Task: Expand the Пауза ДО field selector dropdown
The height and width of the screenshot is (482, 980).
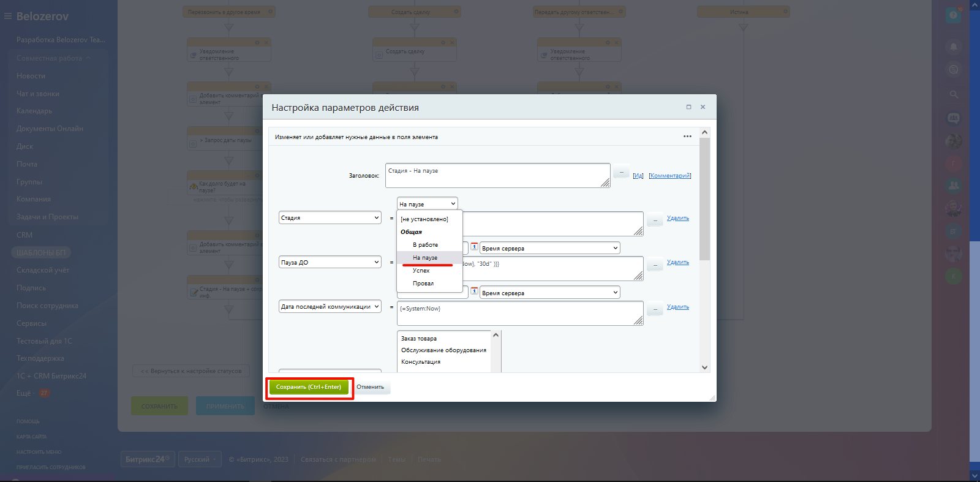Action: (x=330, y=262)
